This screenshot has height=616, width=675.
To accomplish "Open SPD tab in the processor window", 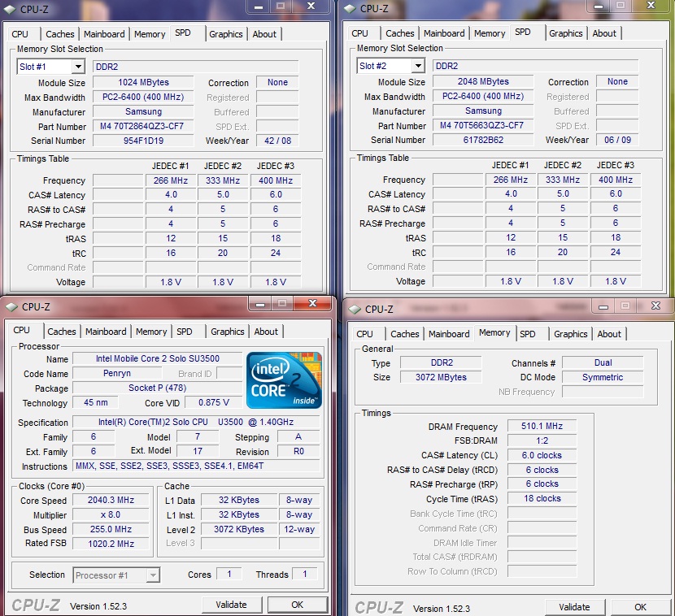I will [x=185, y=332].
